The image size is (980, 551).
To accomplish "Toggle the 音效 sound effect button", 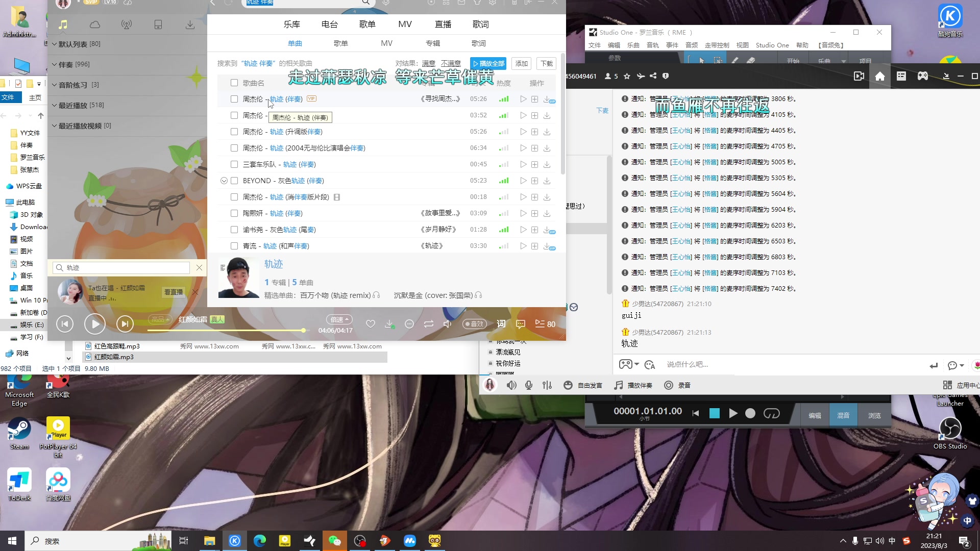I will point(475,324).
